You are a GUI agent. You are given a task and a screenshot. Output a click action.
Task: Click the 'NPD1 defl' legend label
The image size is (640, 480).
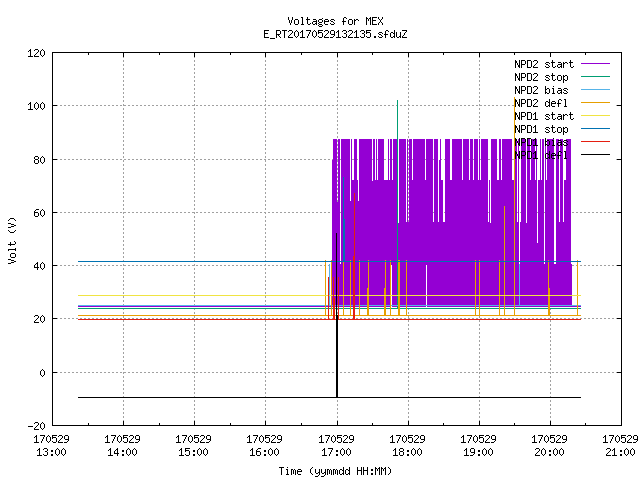(x=541, y=156)
